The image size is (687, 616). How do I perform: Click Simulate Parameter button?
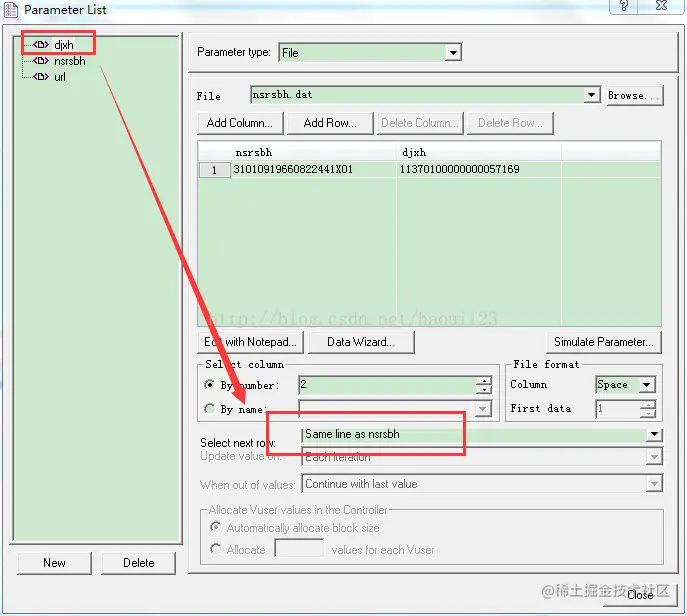point(604,342)
